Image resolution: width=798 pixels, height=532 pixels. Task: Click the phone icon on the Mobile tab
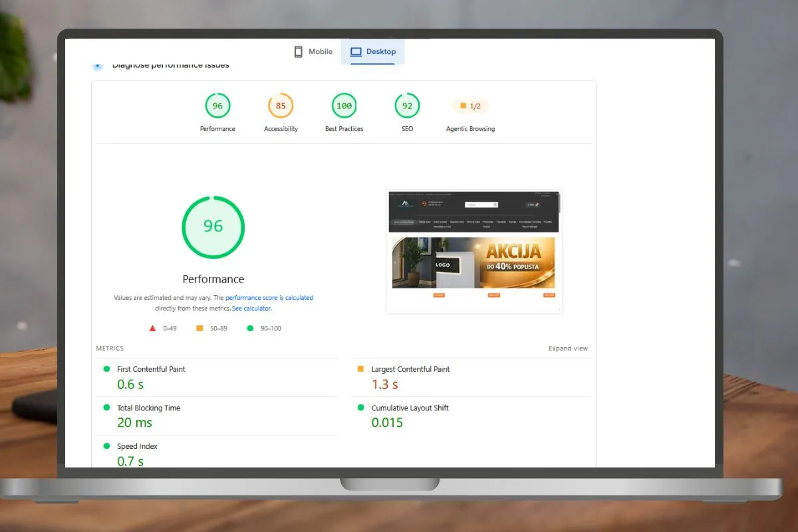299,52
